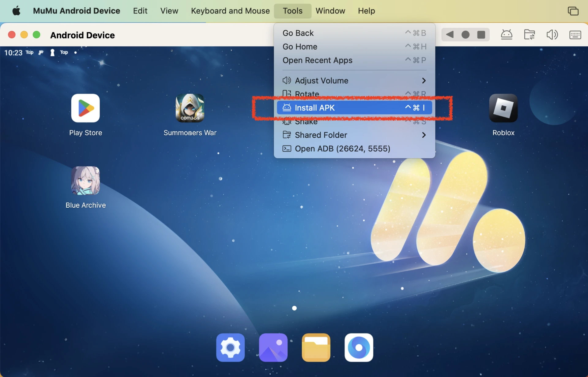This screenshot has height=377, width=588.
Task: Open recent apps with the square toolbar icon
Action: 481,35
